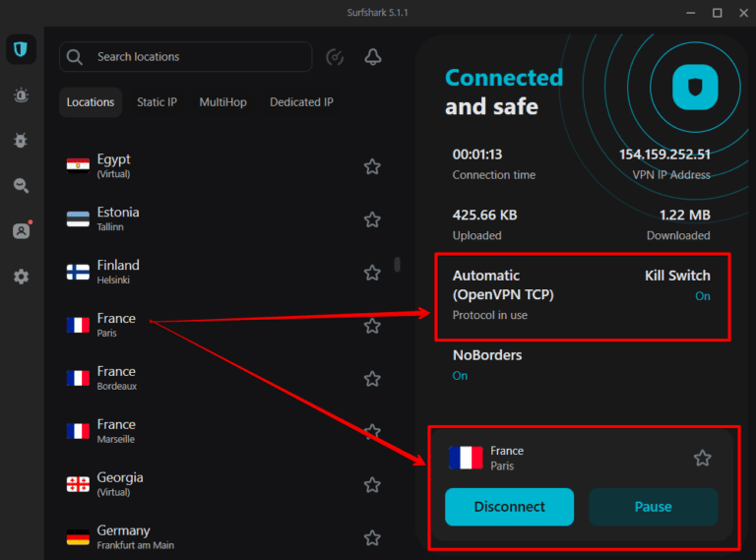Toggle the Kill Switch On setting

coord(702,296)
